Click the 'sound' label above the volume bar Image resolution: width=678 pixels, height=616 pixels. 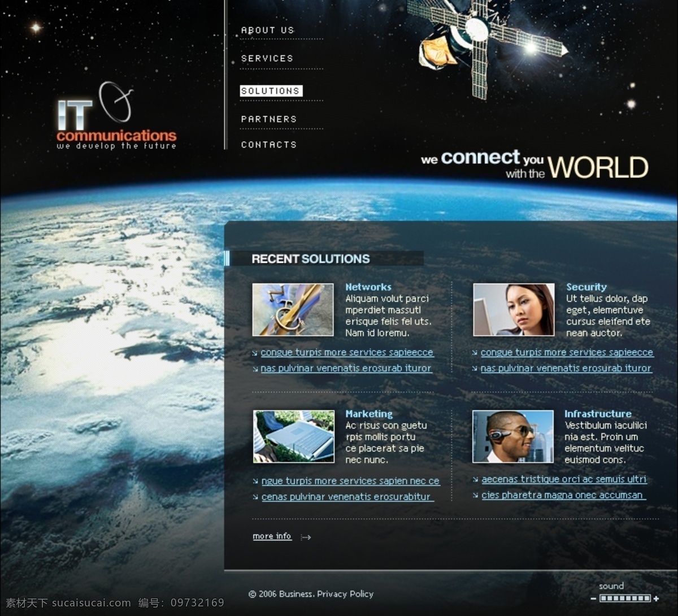click(x=611, y=586)
